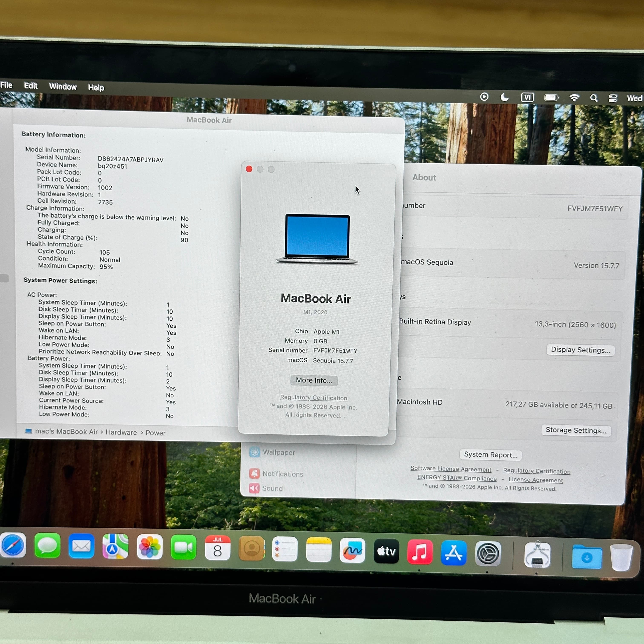The width and height of the screenshot is (644, 644).
Task: Click the Wi-Fi status icon
Action: [x=574, y=98]
